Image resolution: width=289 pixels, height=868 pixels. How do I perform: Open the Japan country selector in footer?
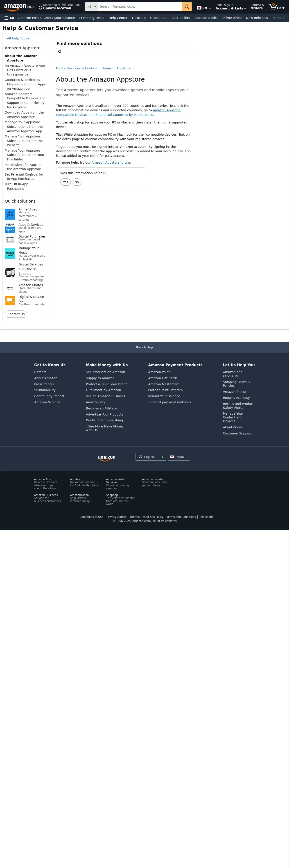coord(179,457)
